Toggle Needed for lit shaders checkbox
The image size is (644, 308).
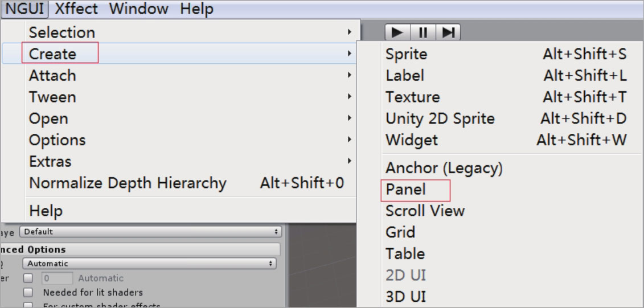pyautogui.click(x=28, y=293)
